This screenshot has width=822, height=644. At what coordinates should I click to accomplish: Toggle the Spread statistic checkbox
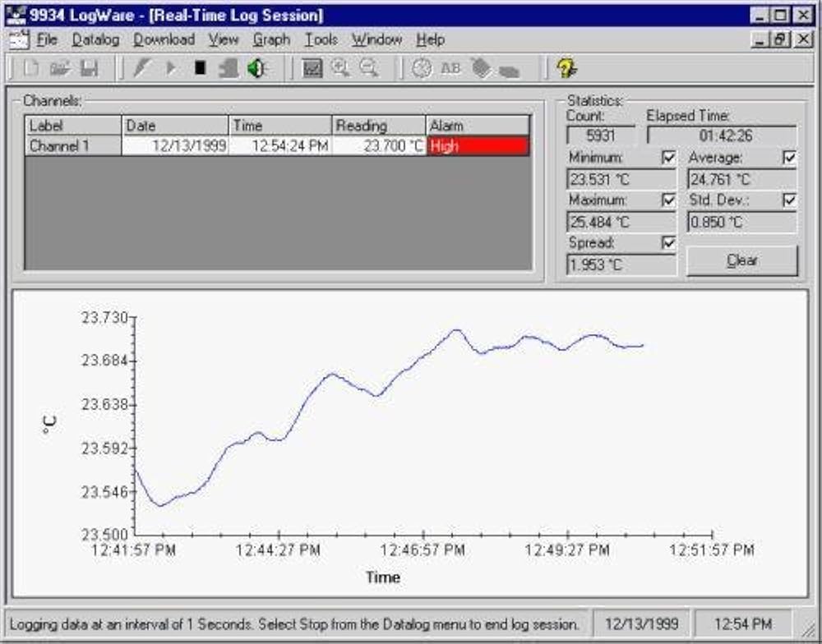point(668,243)
